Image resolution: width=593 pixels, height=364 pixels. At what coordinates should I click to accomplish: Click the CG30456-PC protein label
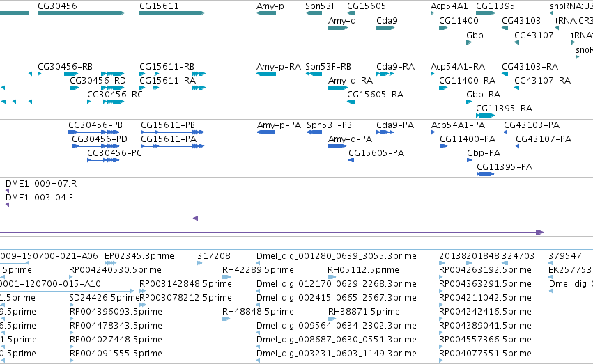pos(114,153)
